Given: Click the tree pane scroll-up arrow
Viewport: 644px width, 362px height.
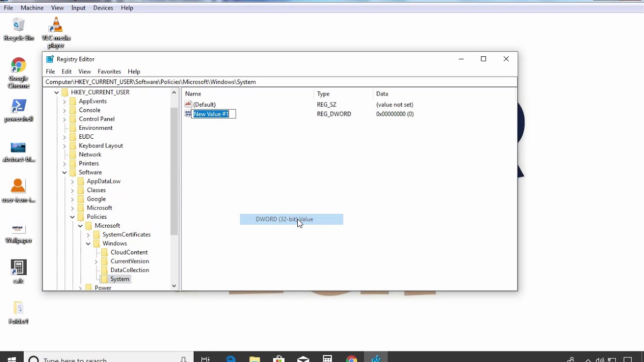Looking at the screenshot, I should [x=174, y=93].
